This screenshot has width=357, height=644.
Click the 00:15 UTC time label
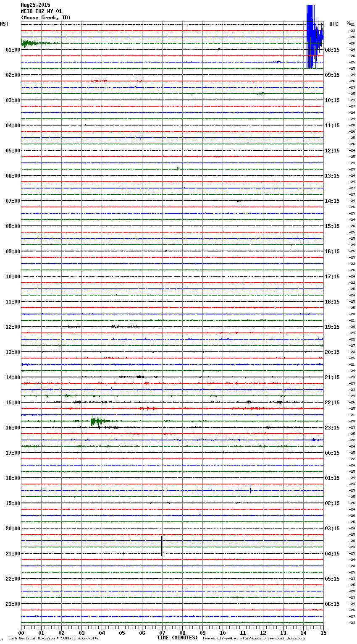point(332,453)
